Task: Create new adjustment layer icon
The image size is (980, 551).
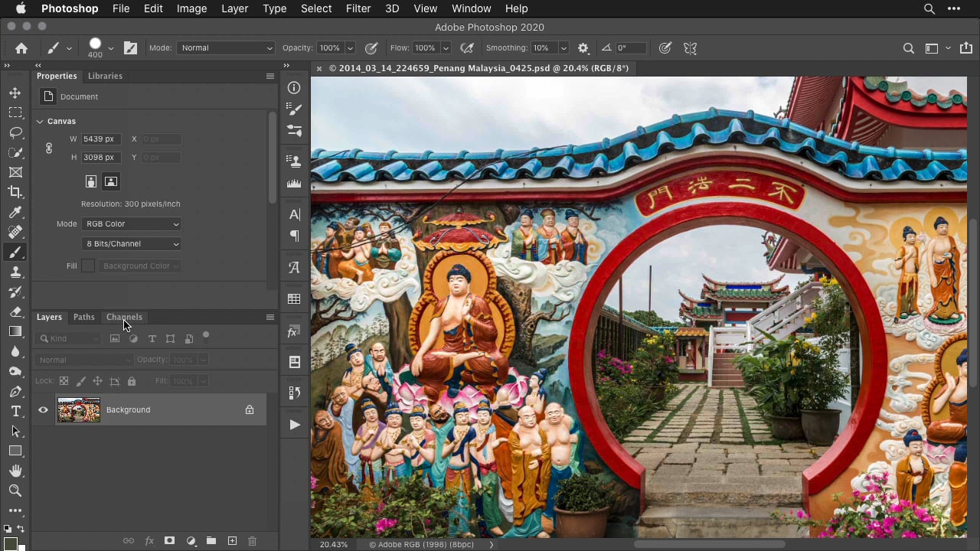Action: point(191,541)
